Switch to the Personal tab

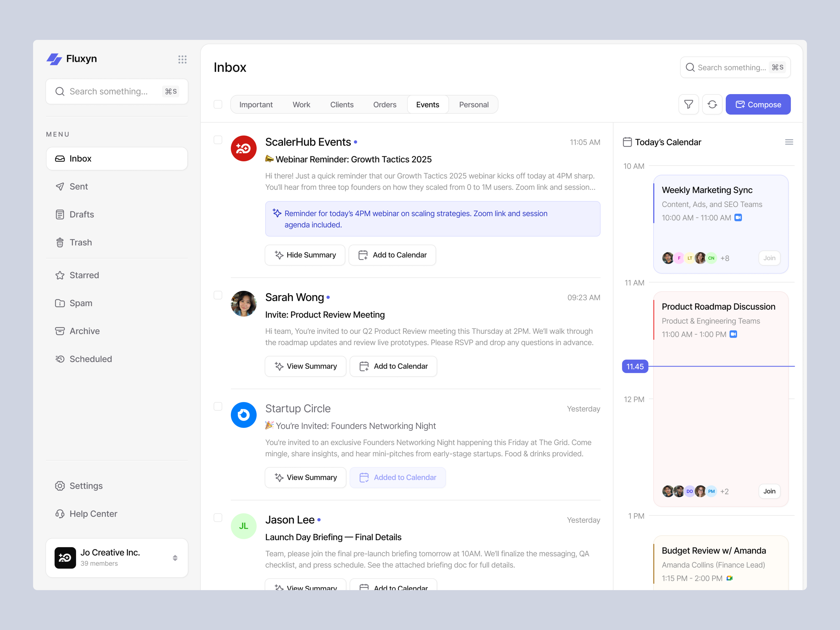coord(474,104)
